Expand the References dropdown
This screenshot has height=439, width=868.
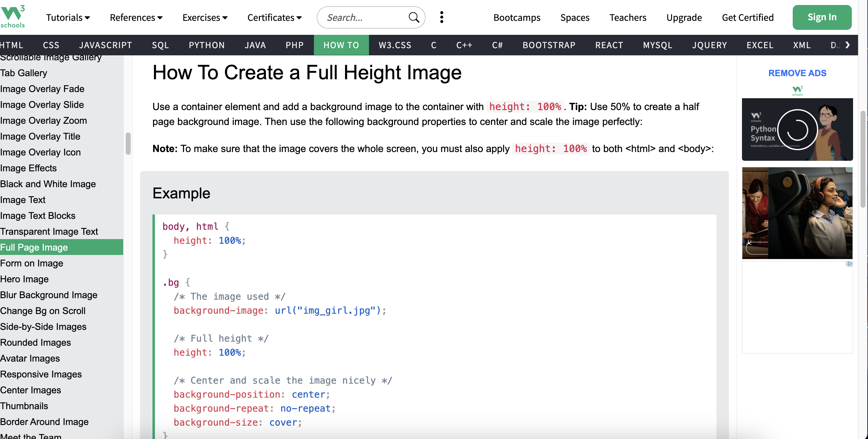(x=136, y=17)
